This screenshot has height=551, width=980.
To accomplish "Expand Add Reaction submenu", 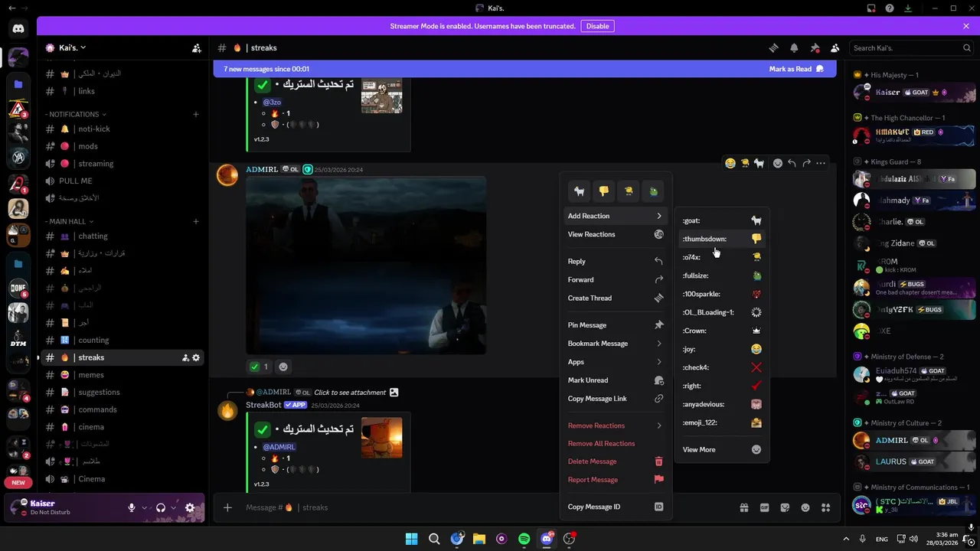I will tap(616, 216).
